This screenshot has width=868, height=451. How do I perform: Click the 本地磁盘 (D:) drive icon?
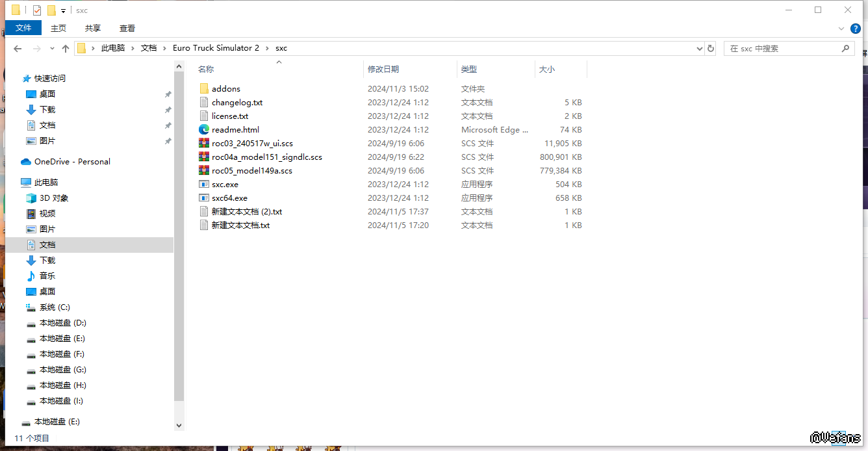click(31, 323)
